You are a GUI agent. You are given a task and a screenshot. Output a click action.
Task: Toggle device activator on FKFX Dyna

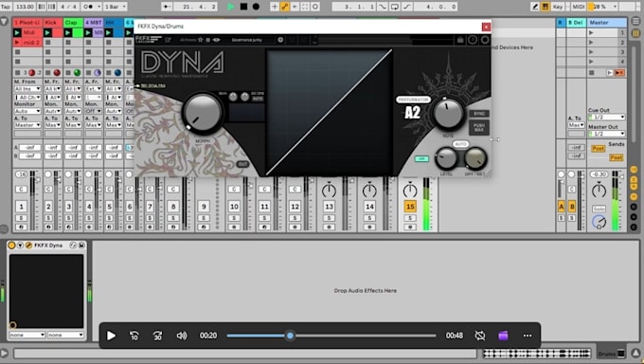click(x=11, y=246)
